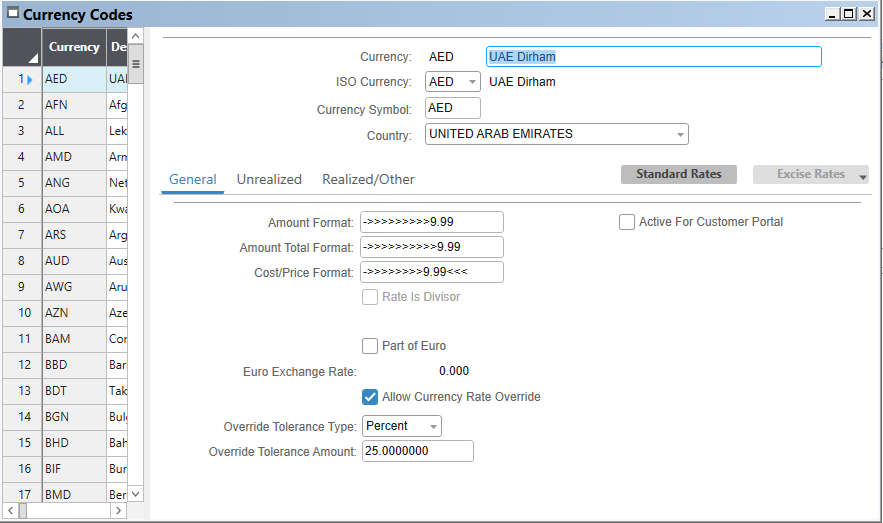
Task: Open Override Tolerance Type dropdown
Action: [433, 427]
